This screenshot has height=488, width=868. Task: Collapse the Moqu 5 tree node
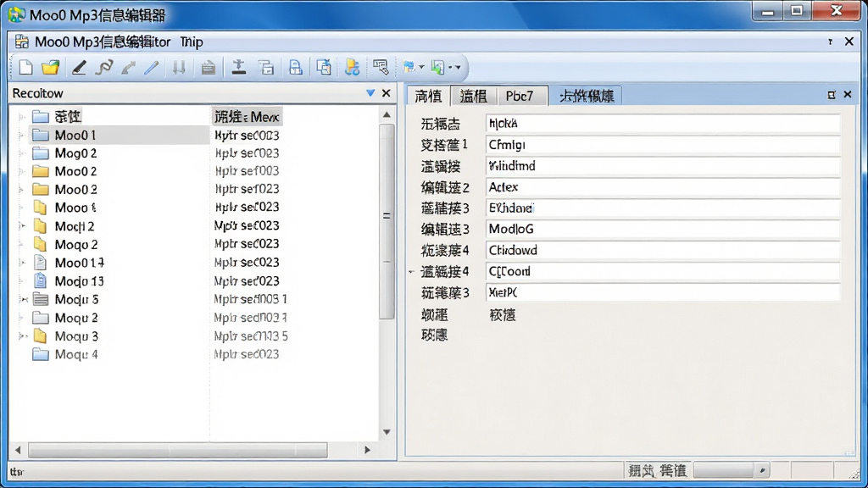[23, 299]
